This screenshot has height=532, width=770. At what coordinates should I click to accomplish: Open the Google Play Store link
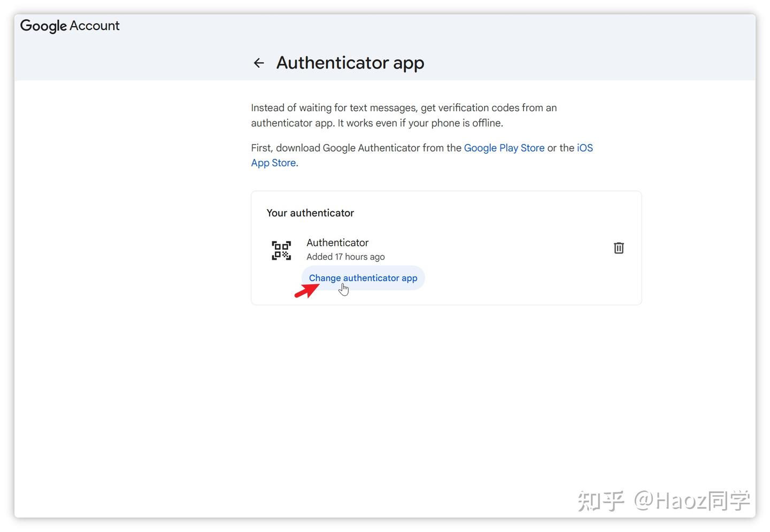[x=504, y=148]
